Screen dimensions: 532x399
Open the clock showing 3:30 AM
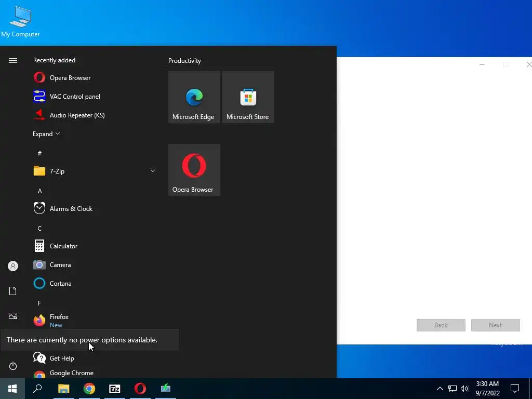tap(487, 389)
